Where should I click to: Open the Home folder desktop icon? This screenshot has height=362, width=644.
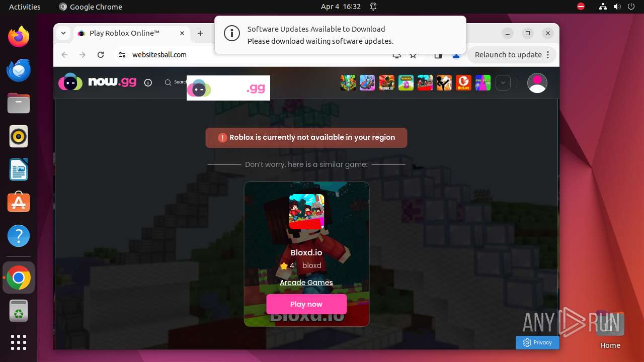610,329
